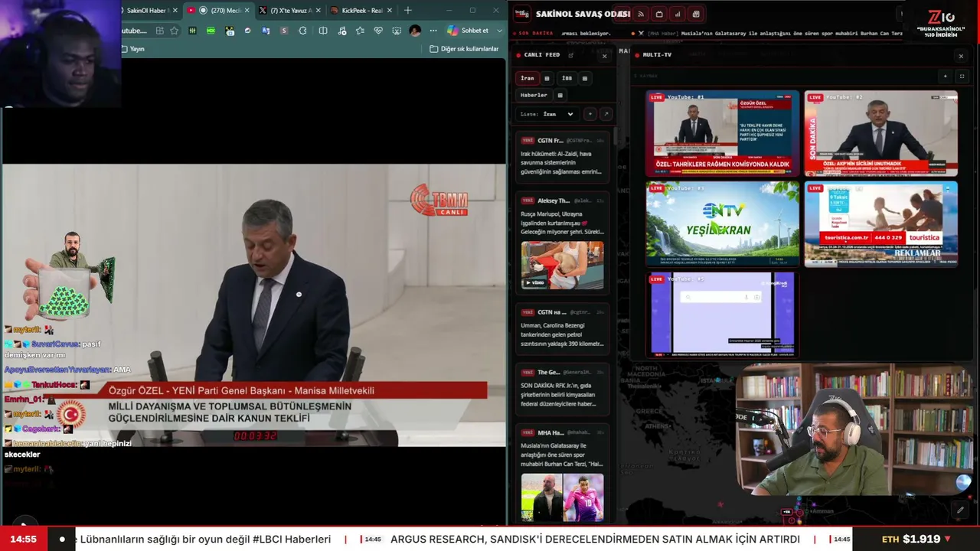
Task: Click the browser profile avatar
Action: point(415,31)
